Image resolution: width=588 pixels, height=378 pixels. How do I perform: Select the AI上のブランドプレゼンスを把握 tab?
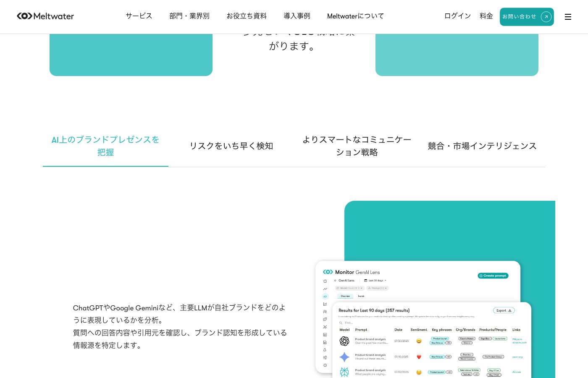coord(105,146)
